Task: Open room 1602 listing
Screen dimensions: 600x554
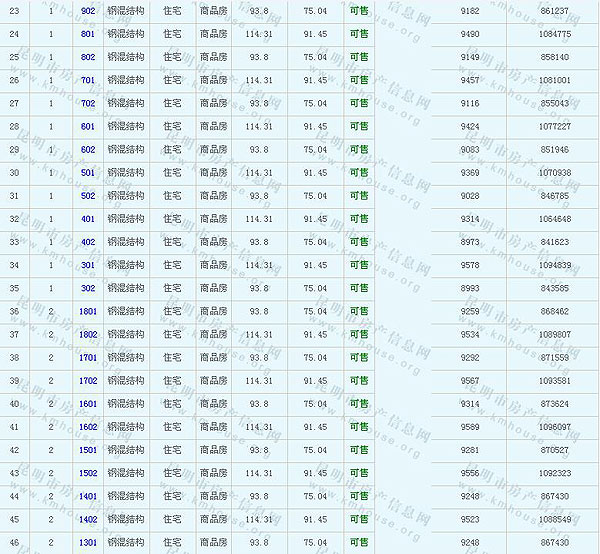Action: pos(88,427)
